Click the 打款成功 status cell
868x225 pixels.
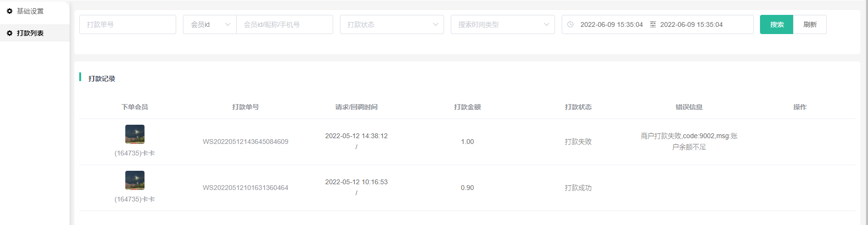[578, 188]
